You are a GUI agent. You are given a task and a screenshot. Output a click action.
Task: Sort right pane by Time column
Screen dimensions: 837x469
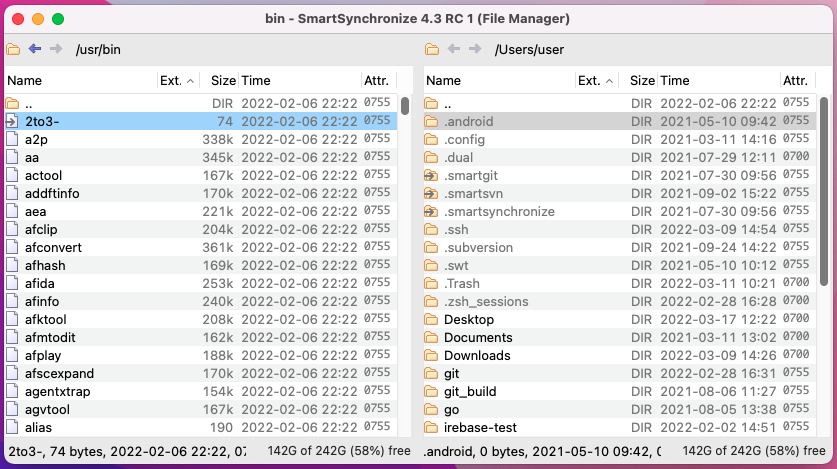(x=718, y=81)
